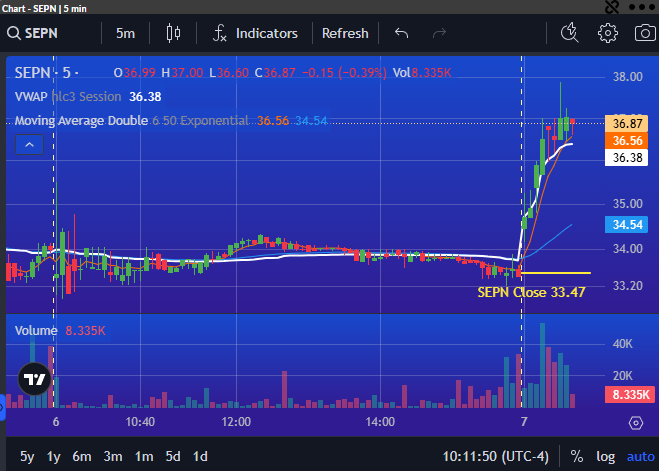Click the 34.00 price axis label
The width and height of the screenshot is (659, 471).
[627, 249]
